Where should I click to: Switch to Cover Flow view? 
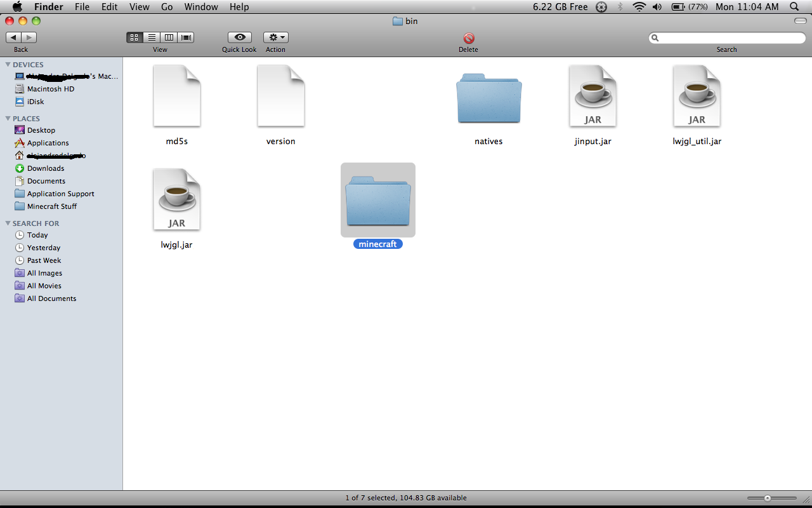pyautogui.click(x=186, y=37)
